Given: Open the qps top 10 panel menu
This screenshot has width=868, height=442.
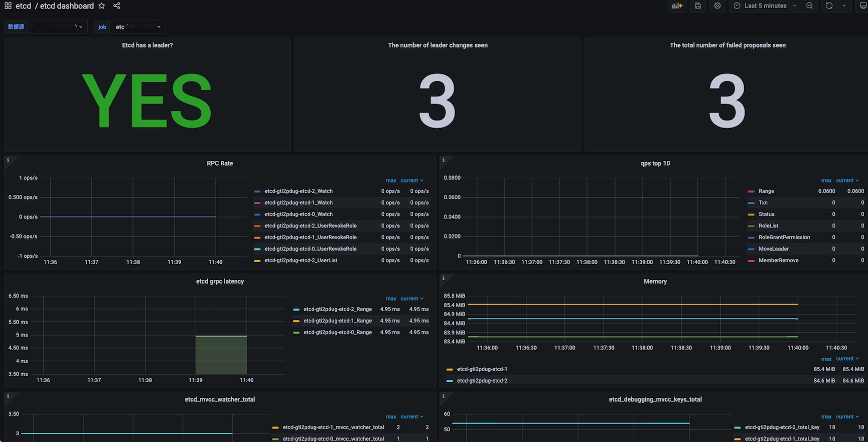Looking at the screenshot, I should pos(655,163).
